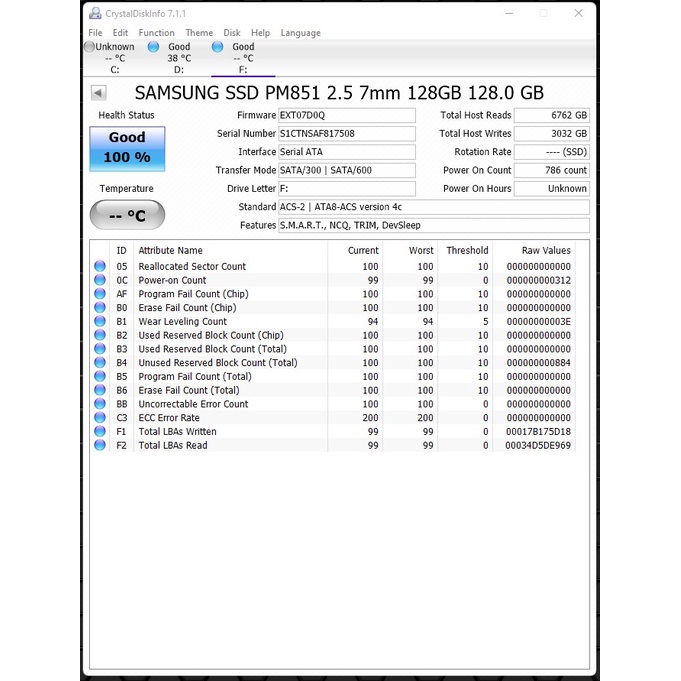Click the Serial Number field S1CTNSAF817508
This screenshot has width=681, height=681.
coord(347,133)
